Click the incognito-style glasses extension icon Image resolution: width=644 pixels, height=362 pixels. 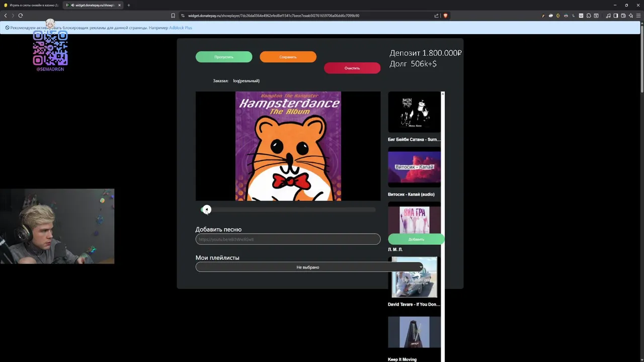566,16
